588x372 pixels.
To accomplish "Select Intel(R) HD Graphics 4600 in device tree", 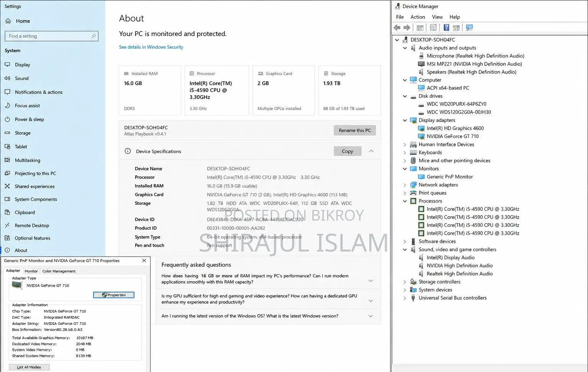I will [x=455, y=128].
